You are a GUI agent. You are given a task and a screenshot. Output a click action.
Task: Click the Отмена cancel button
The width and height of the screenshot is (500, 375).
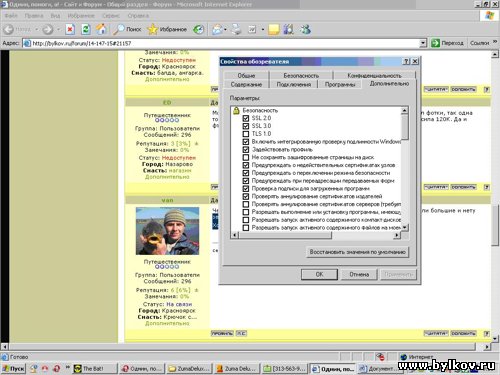coord(359,274)
